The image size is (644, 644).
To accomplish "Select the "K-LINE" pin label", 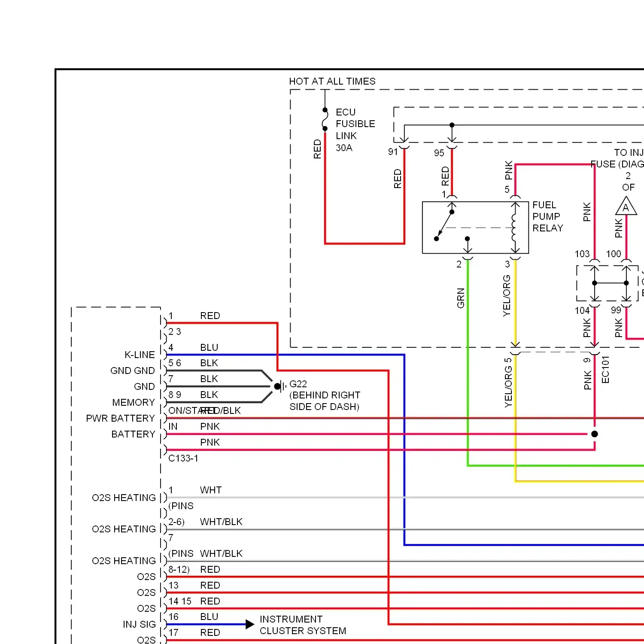I will [140, 355].
